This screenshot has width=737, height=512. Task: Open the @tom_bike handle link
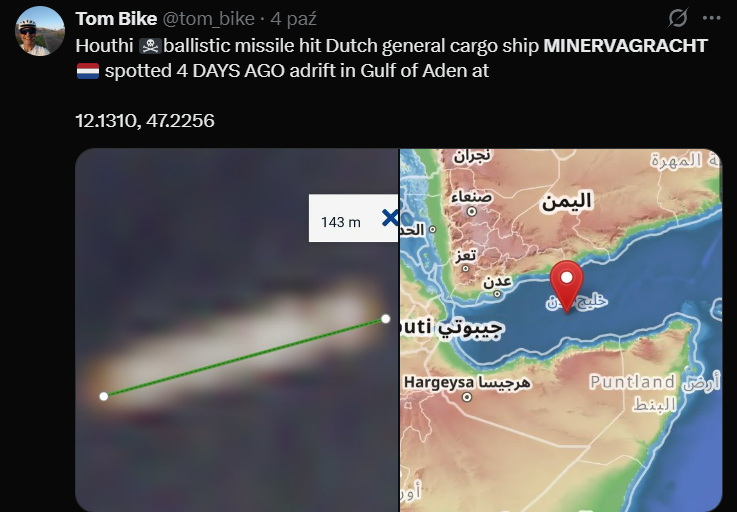(208, 19)
